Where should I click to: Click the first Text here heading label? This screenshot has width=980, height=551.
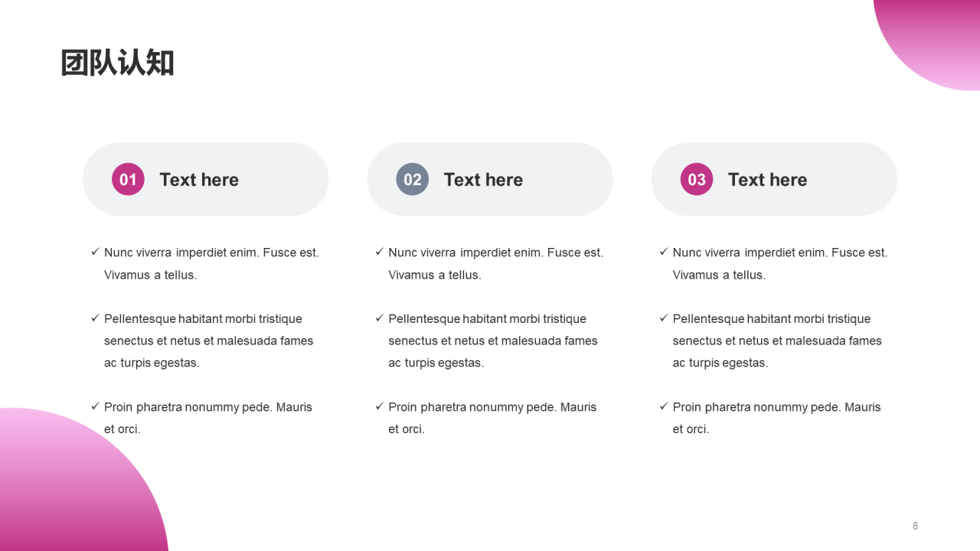pyautogui.click(x=199, y=180)
